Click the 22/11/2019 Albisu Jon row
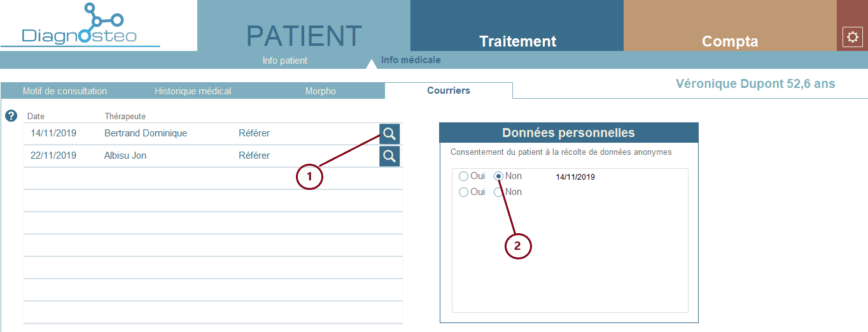The image size is (868, 332). point(191,156)
